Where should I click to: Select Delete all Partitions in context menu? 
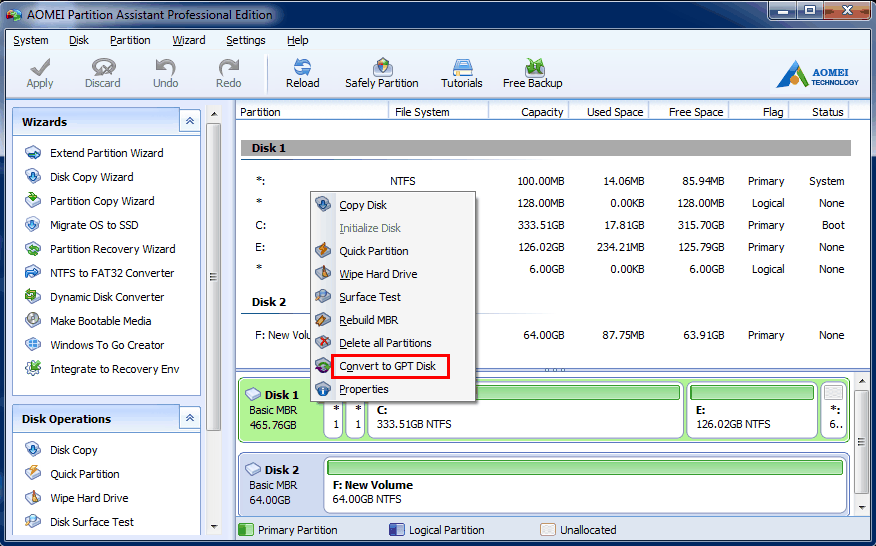click(x=393, y=343)
